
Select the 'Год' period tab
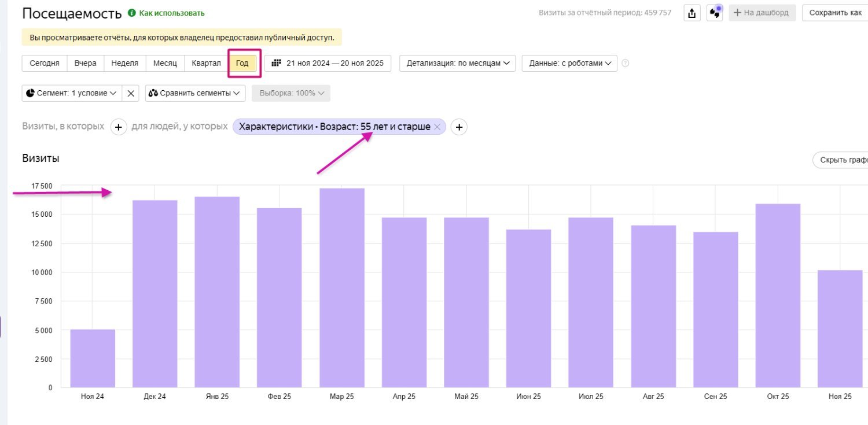click(242, 63)
